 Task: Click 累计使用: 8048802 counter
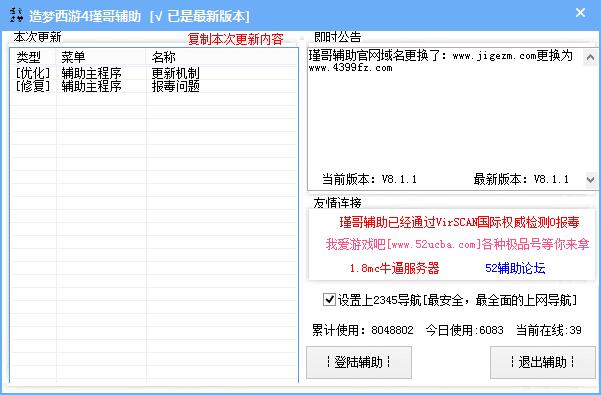pyautogui.click(x=363, y=330)
